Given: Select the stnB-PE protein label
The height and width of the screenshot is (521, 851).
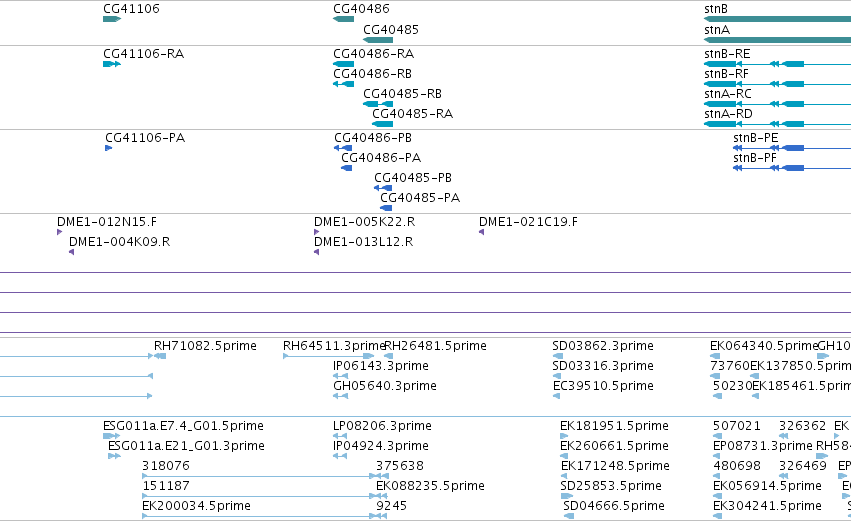Looking at the screenshot, I should (x=755, y=138).
